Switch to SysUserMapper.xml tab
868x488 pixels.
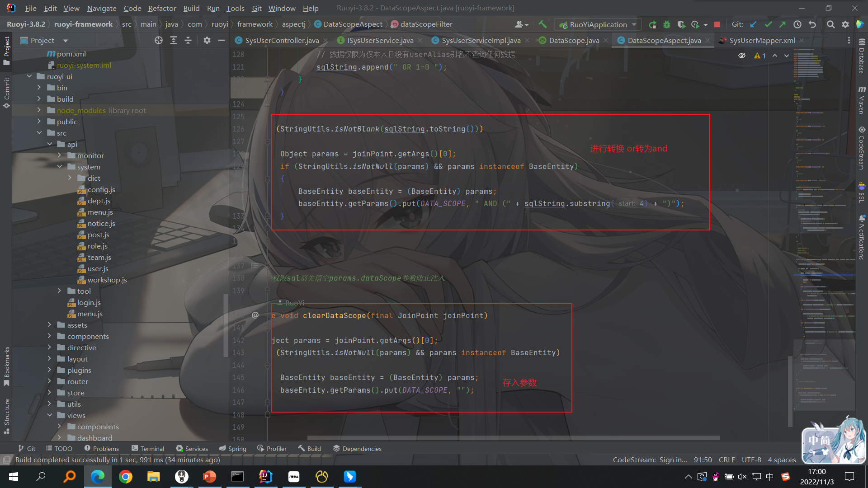762,40
